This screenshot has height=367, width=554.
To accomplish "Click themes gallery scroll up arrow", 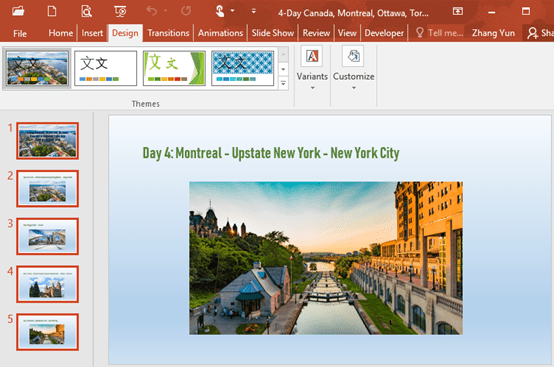I will tap(283, 55).
